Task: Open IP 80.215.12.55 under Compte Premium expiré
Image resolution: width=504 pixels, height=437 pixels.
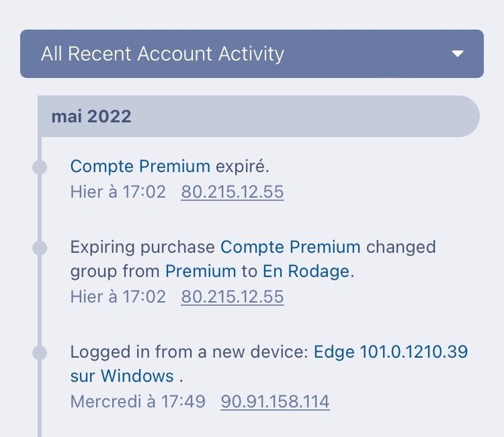Action: (x=232, y=192)
